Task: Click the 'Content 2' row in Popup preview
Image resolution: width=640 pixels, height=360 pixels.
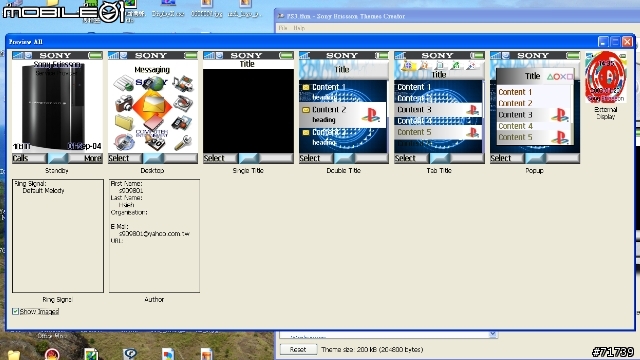Action: point(534,103)
